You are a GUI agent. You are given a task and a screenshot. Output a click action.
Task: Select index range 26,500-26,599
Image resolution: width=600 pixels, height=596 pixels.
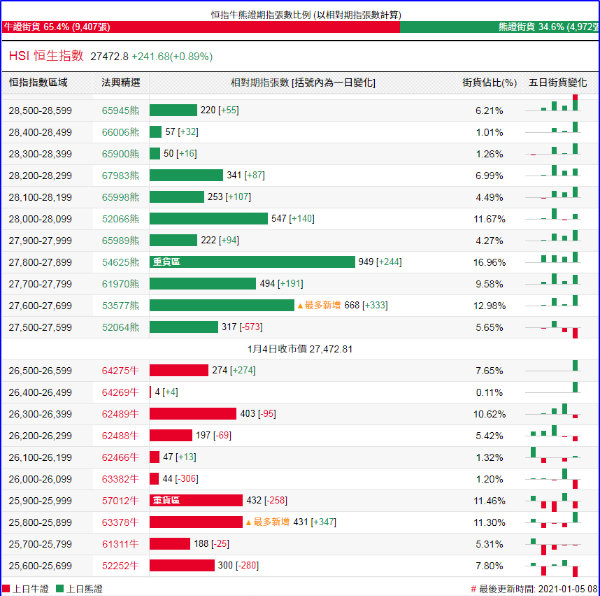pyautogui.click(x=40, y=371)
